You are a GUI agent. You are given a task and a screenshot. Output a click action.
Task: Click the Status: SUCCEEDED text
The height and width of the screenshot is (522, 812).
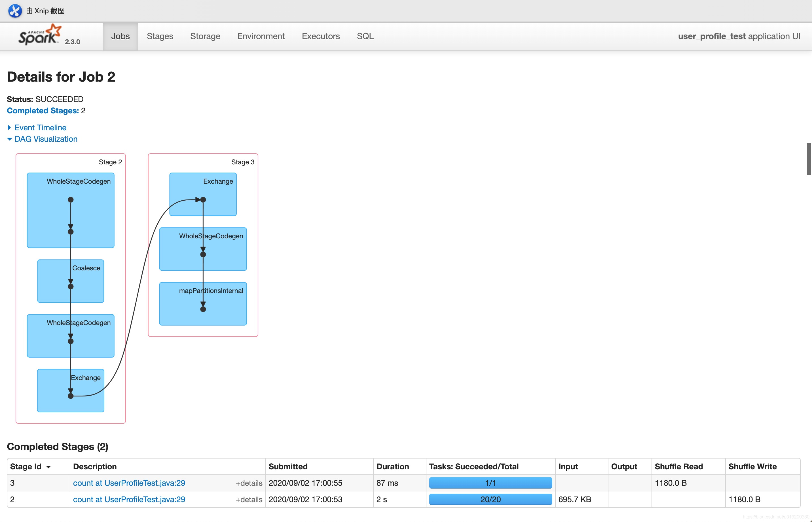pos(45,99)
